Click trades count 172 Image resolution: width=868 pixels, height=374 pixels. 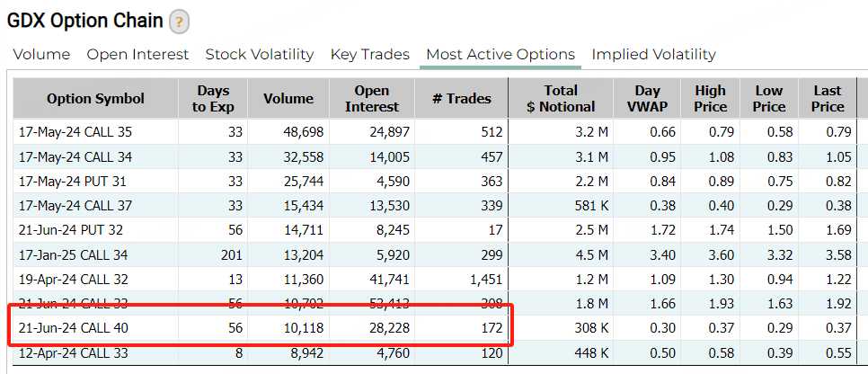click(x=492, y=328)
